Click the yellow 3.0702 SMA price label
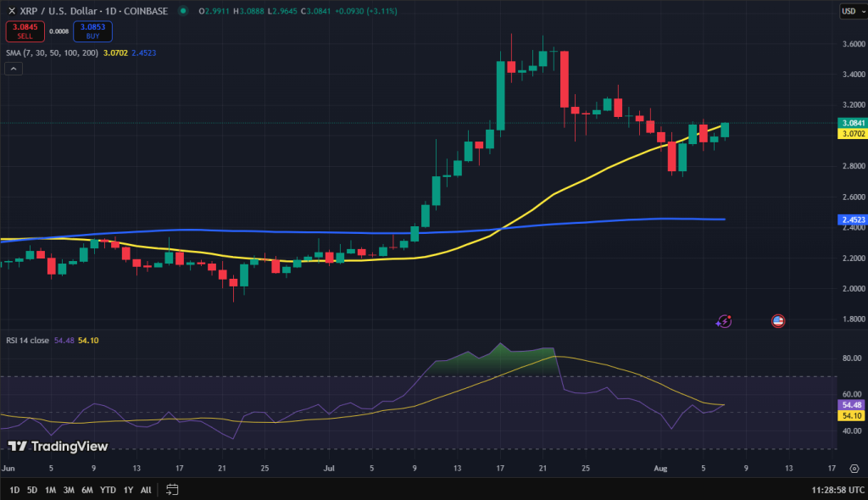This screenshot has width=868, height=500. [853, 133]
